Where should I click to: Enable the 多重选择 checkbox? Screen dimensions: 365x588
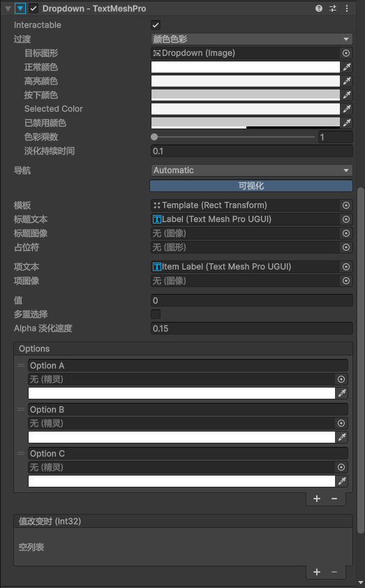156,314
